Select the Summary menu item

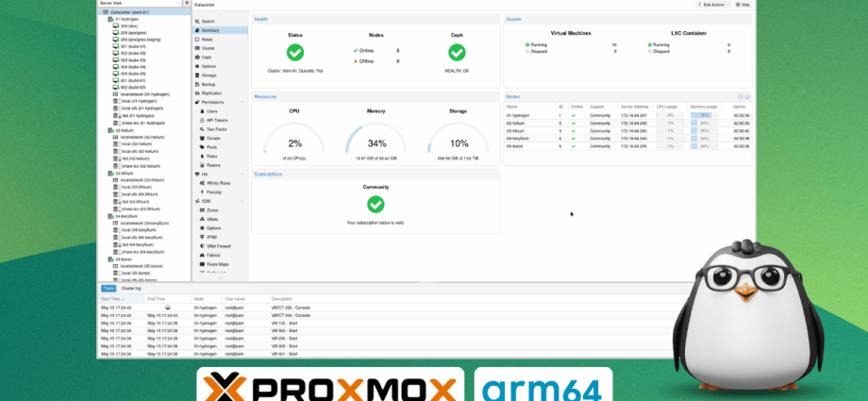220,30
